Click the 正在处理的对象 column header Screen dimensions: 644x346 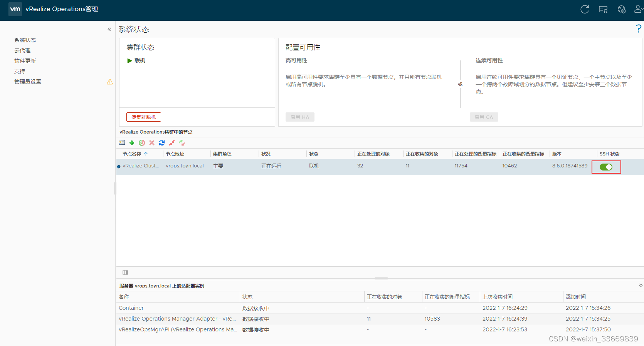(x=373, y=154)
